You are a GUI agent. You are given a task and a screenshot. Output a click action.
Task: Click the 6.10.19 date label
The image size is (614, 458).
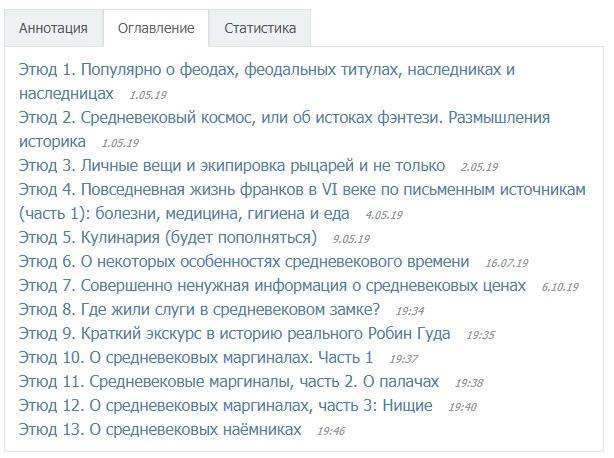pos(560,287)
